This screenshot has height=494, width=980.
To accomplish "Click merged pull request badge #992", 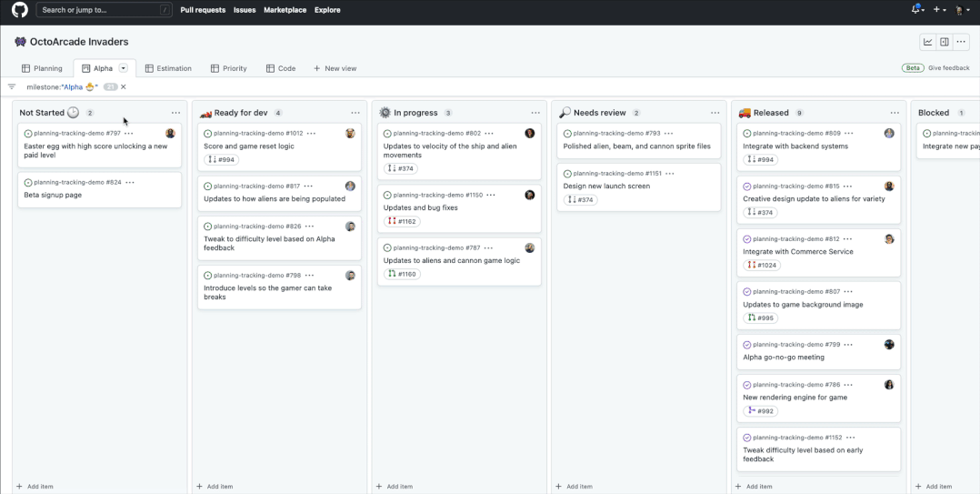I will (x=761, y=411).
